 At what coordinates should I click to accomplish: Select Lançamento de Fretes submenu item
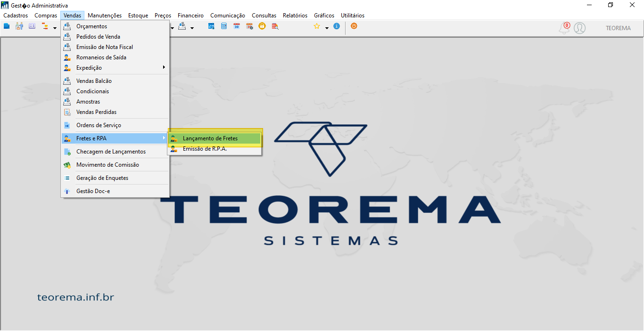click(x=215, y=138)
